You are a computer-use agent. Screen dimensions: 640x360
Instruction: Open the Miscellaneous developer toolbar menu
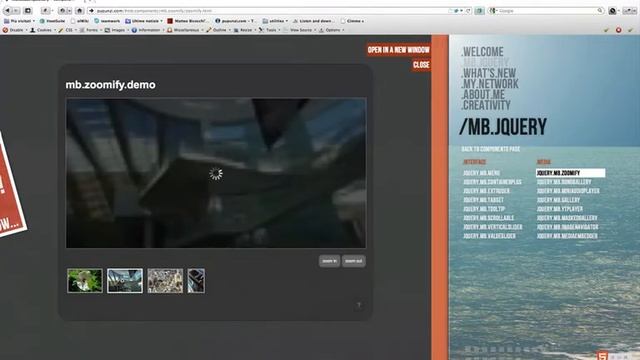pos(185,30)
